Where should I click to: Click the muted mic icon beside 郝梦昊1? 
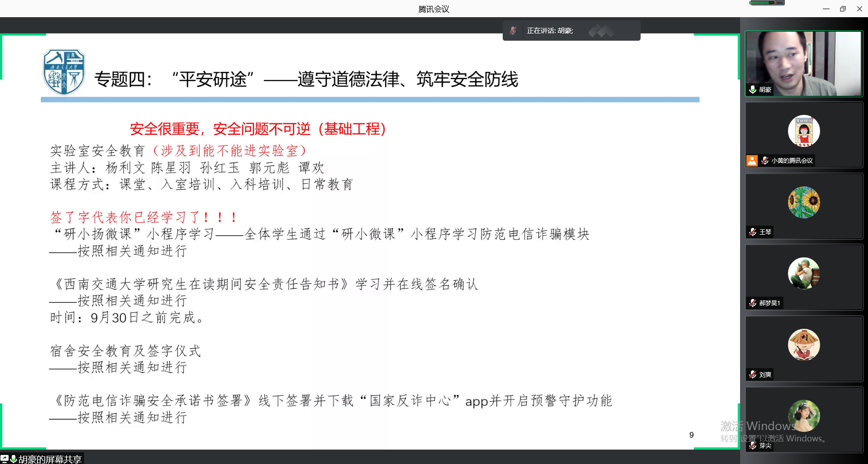pyautogui.click(x=753, y=303)
